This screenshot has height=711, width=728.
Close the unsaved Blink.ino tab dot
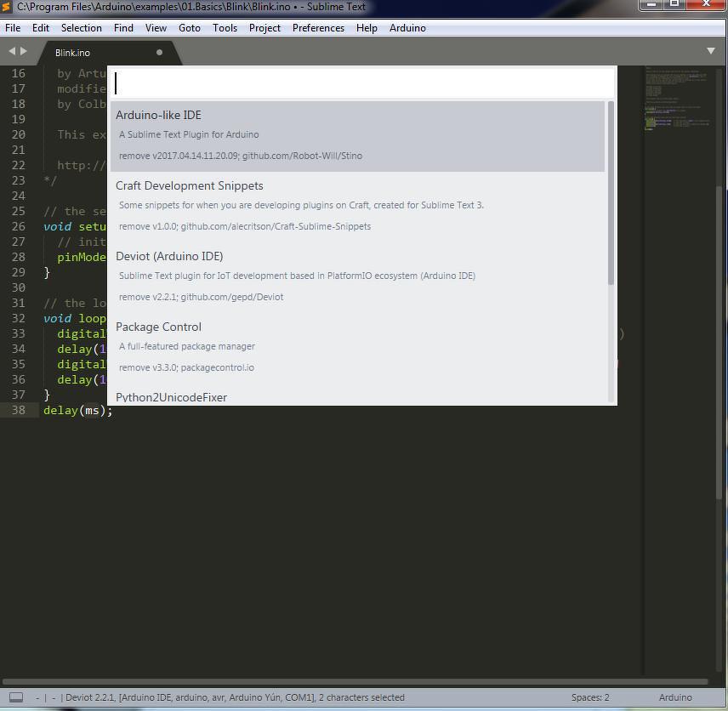159,53
